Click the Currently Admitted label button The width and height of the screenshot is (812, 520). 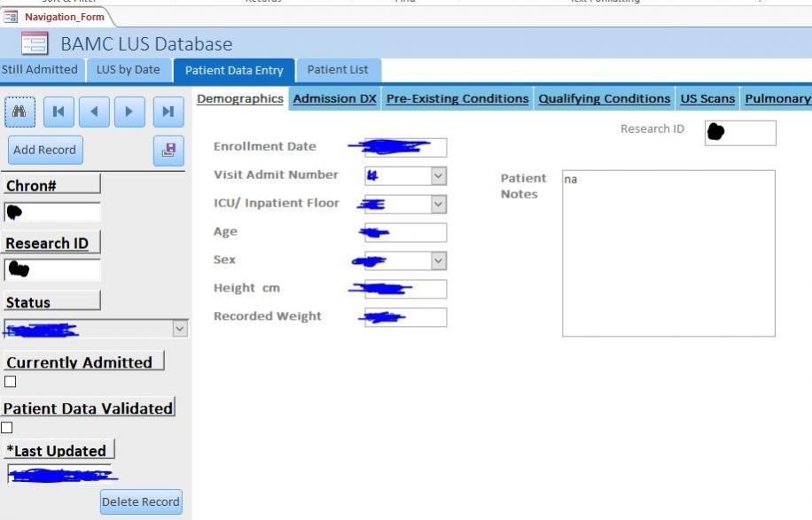[83, 361]
